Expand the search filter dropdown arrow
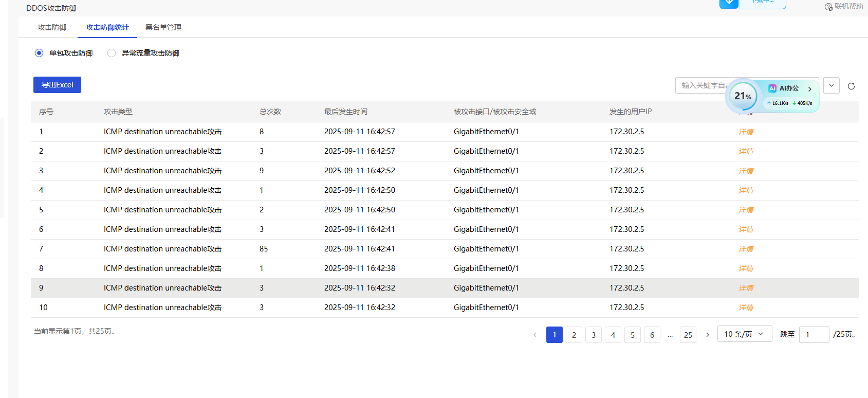Screen dimensions: 868x398 tap(832, 85)
